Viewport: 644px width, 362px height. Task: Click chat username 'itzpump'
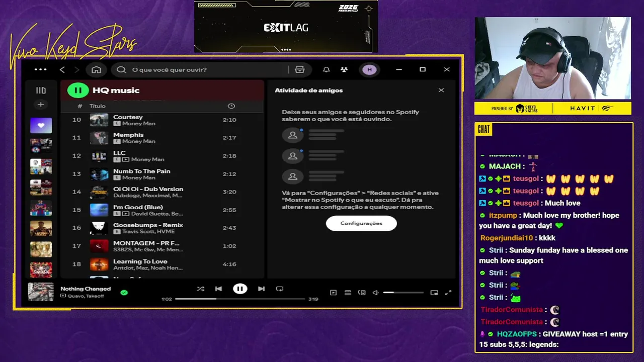point(503,215)
